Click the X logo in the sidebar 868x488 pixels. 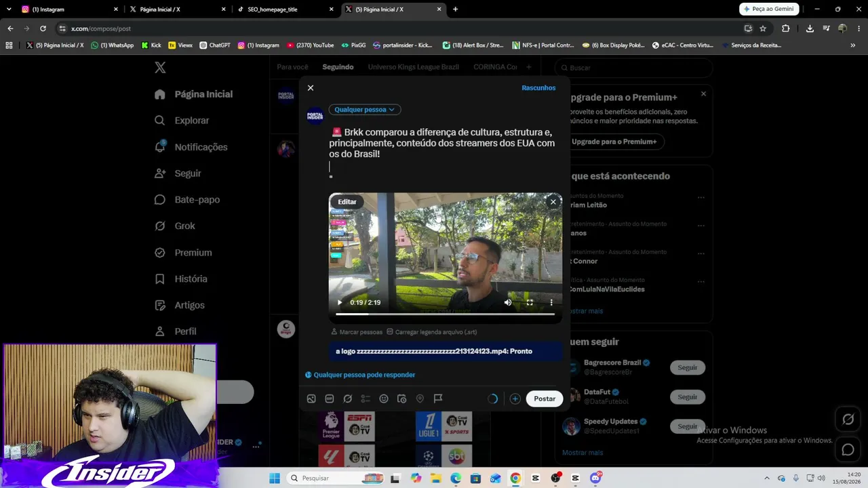[160, 68]
